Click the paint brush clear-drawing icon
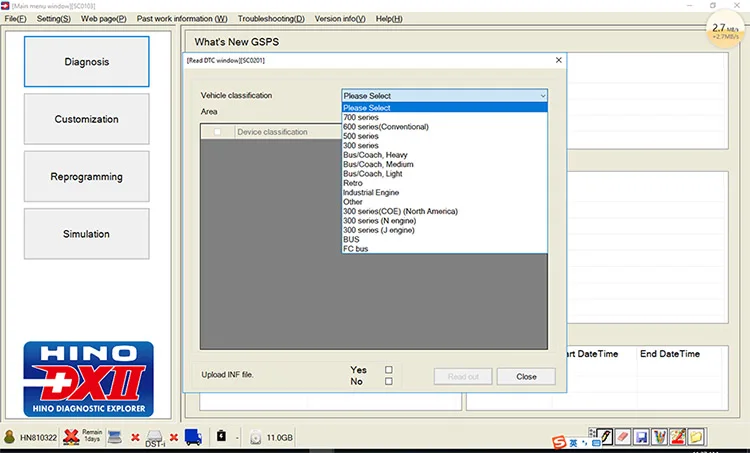 (677, 437)
